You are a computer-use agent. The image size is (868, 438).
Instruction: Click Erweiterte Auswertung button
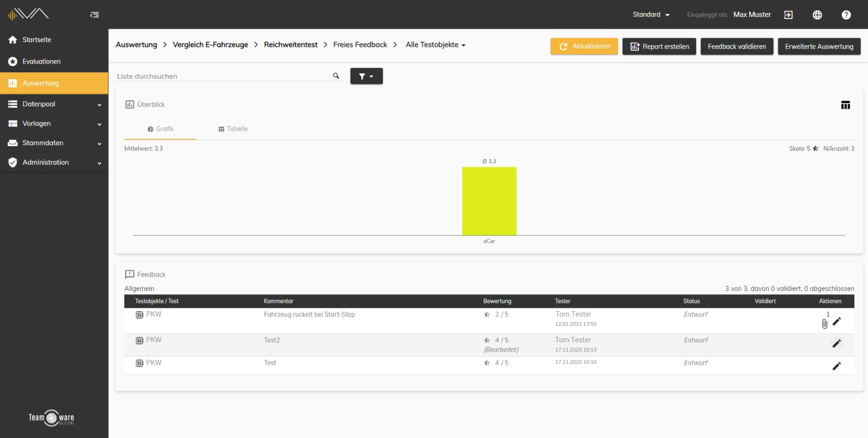click(x=819, y=47)
